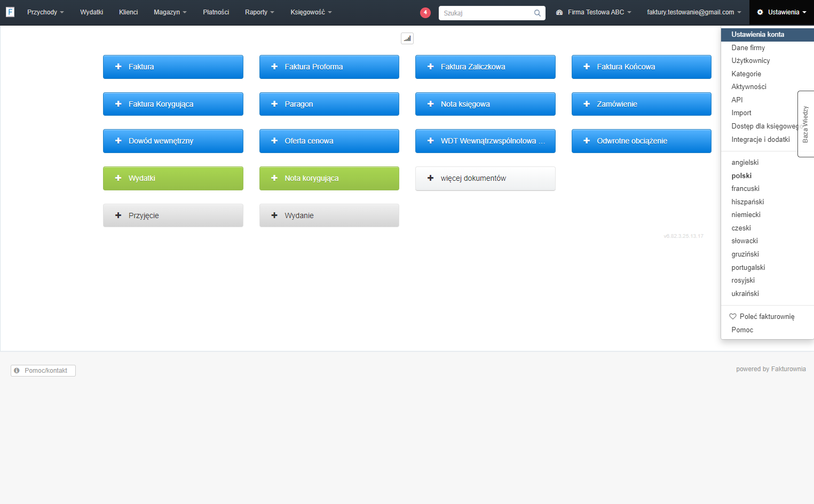Click the info icon in Pomoc/kontakt
The height and width of the screenshot is (504, 814).
(x=17, y=370)
